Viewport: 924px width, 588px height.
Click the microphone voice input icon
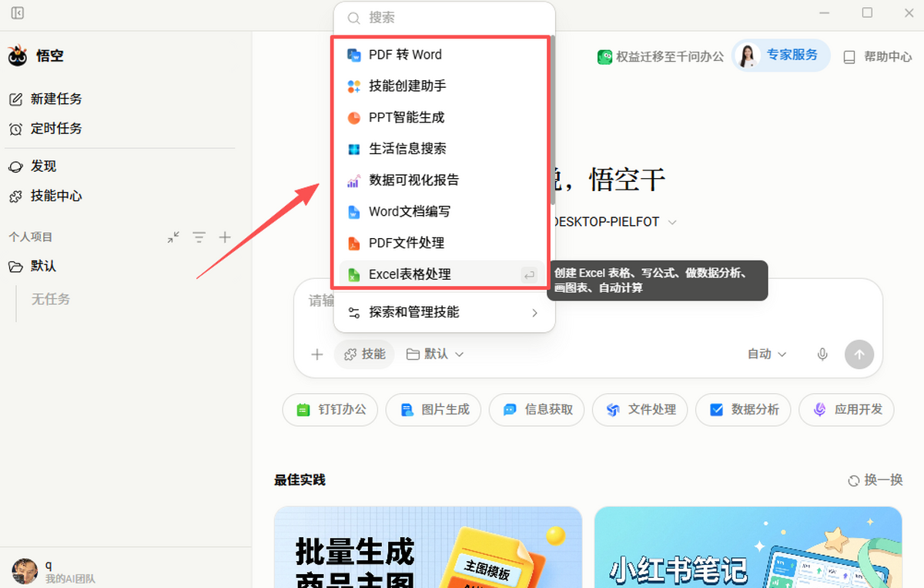tap(822, 354)
